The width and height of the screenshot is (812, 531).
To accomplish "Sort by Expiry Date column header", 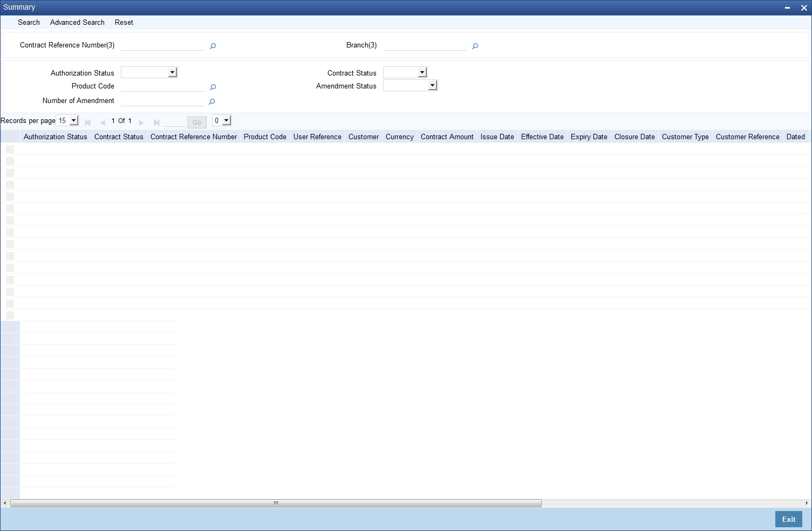I will (x=589, y=137).
